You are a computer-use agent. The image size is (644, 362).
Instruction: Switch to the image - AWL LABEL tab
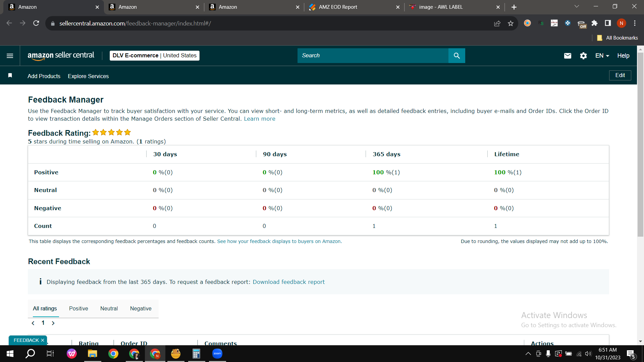(454, 7)
